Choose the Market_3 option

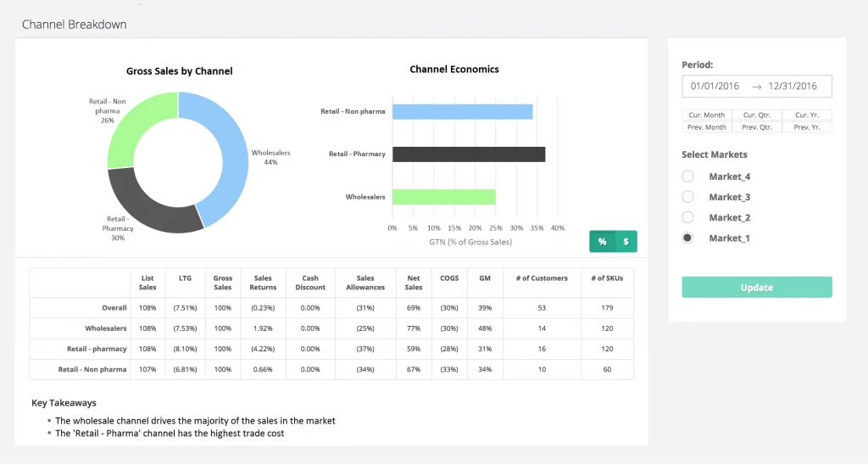pos(688,197)
